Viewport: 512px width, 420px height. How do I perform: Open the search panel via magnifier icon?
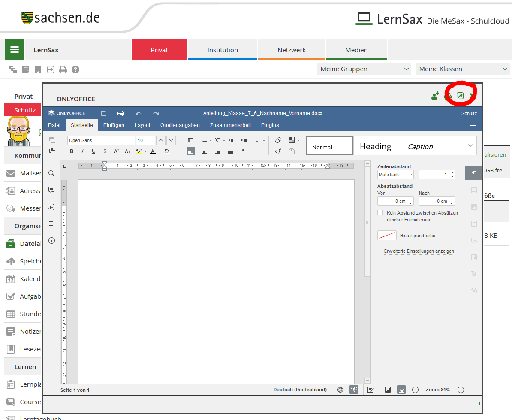[x=51, y=173]
